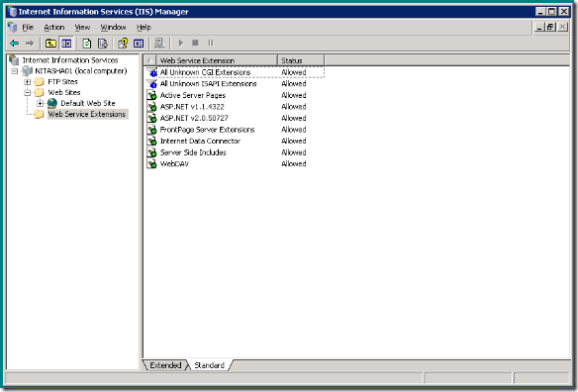The height and width of the screenshot is (392, 578).
Task: Click the Help toolbar icon
Action: point(123,44)
